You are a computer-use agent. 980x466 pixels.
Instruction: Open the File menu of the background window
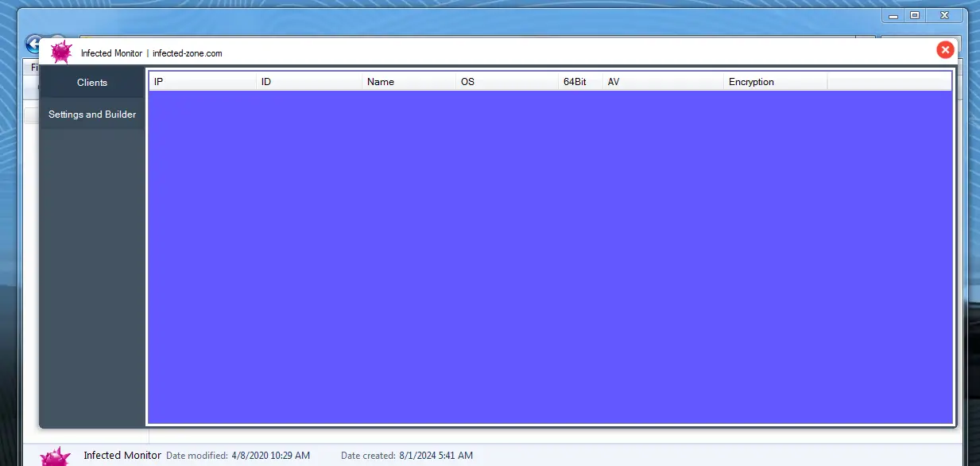coord(33,67)
